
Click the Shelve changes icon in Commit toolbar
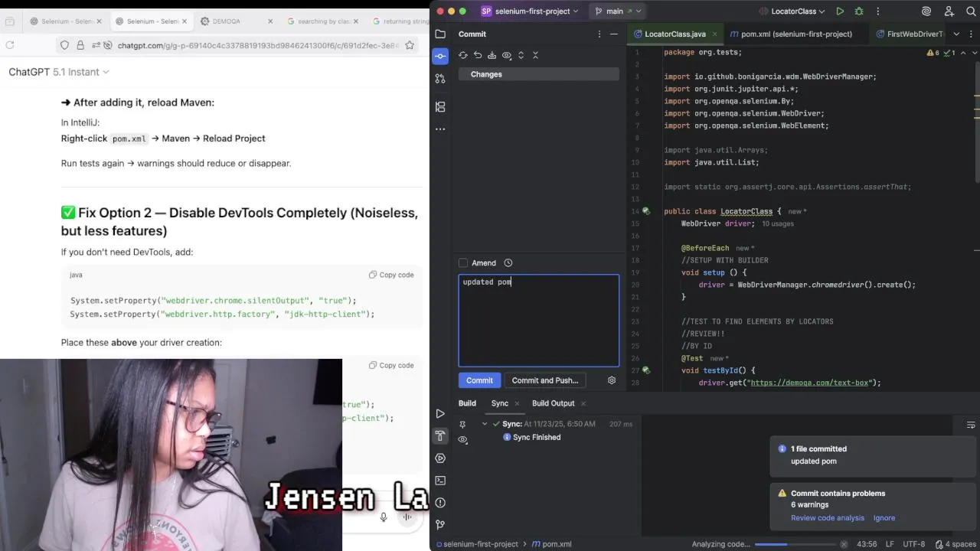pyautogui.click(x=492, y=55)
